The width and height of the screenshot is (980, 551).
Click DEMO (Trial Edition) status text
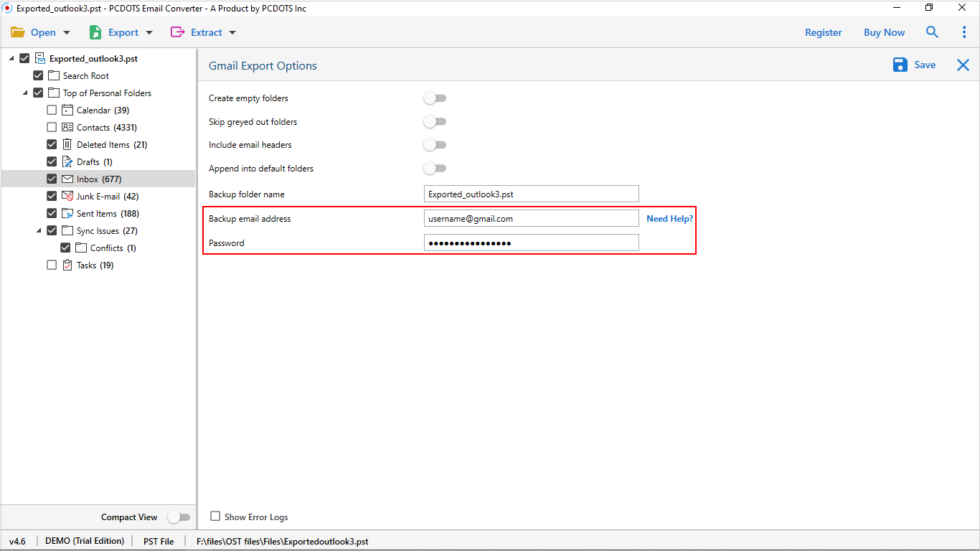coord(85,541)
